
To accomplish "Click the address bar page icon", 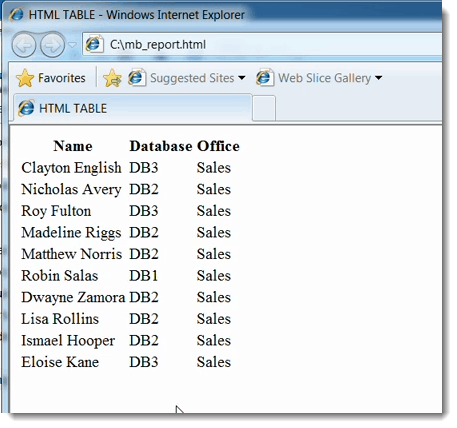I will [94, 44].
